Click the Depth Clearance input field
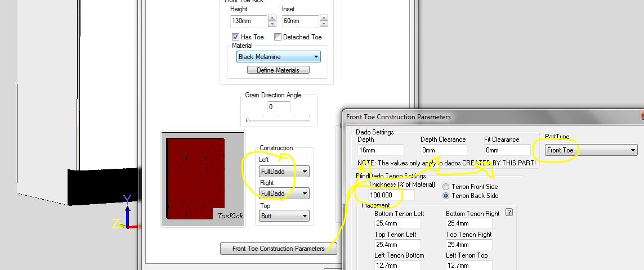This screenshot has width=644, height=270. pos(444,150)
